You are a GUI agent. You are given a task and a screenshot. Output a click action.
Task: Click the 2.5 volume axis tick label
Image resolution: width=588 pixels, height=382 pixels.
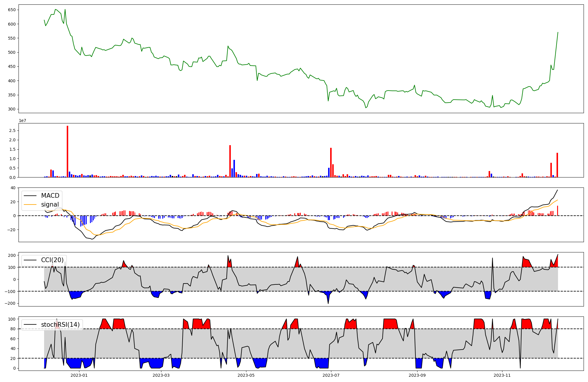12,130
